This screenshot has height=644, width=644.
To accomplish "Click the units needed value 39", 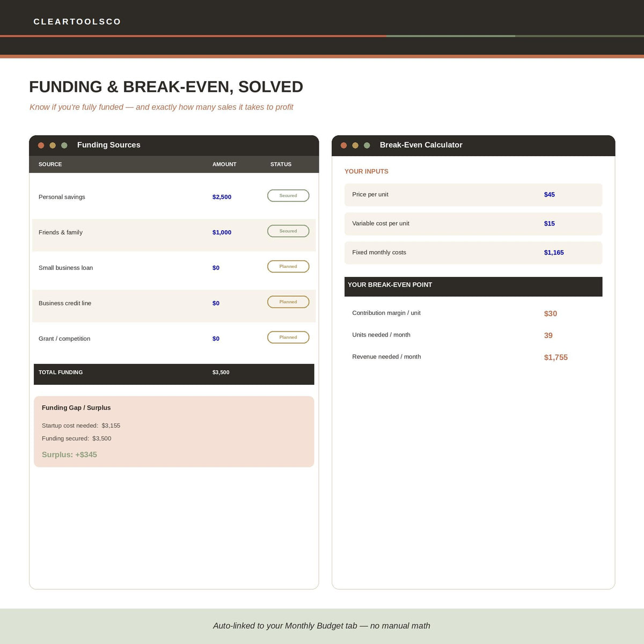I will [548, 336].
